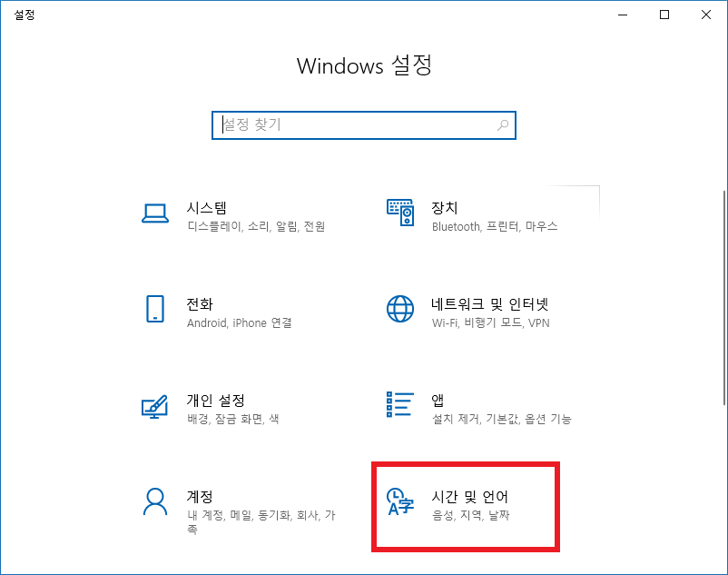Open the 앱 label
The image size is (728, 575).
point(438,400)
